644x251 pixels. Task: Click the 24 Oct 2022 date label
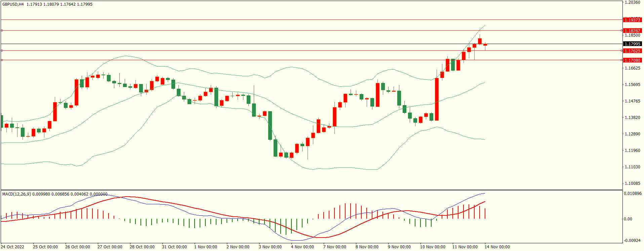point(12,247)
